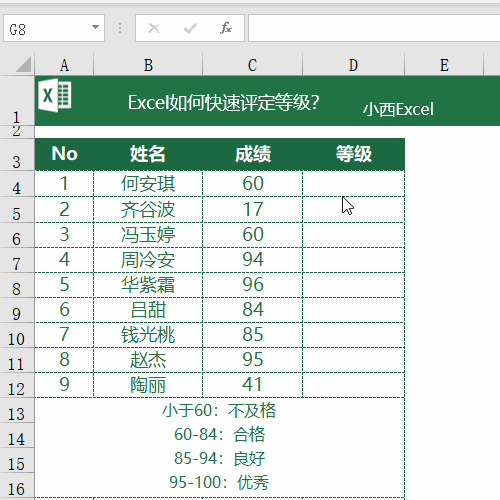Click inside the formula bar input

tap(374, 28)
